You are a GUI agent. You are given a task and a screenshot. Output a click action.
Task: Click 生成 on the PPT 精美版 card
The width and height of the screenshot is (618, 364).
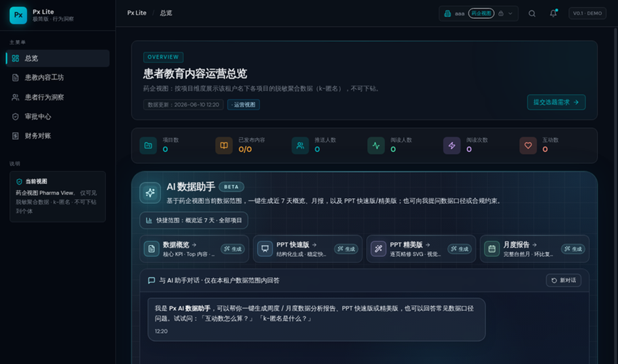pyautogui.click(x=460, y=249)
